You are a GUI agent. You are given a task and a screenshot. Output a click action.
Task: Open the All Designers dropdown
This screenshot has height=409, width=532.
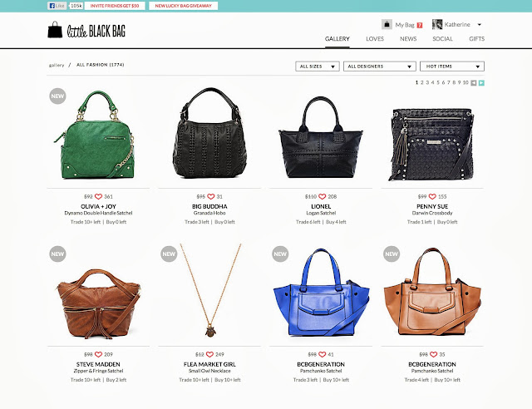[380, 67]
